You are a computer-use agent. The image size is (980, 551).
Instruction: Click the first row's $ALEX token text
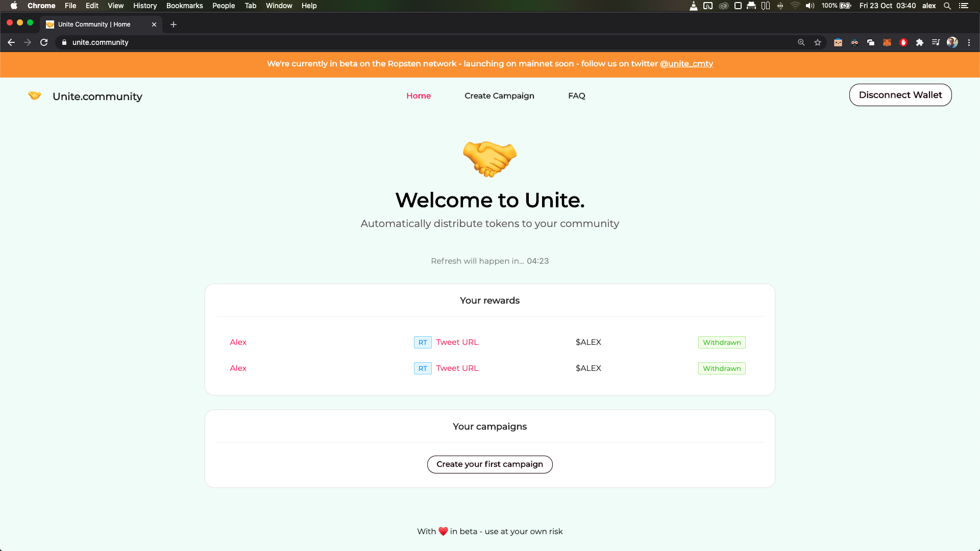click(589, 342)
